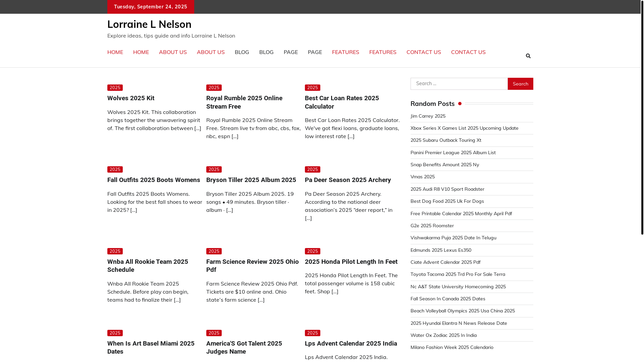
Task: Click the sidebar Search button
Action: pos(520,84)
